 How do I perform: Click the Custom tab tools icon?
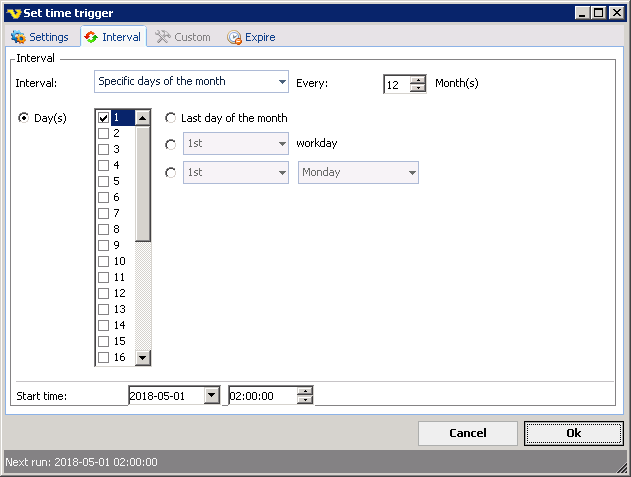(x=162, y=37)
